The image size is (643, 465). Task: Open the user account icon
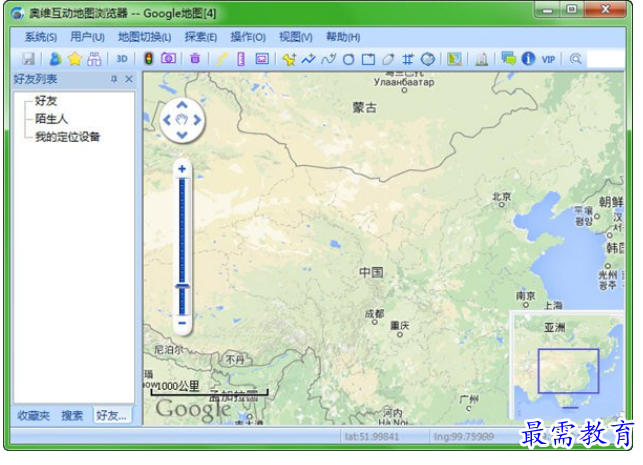pyautogui.click(x=55, y=59)
